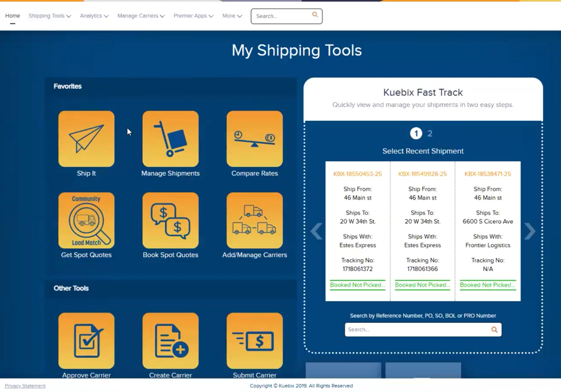This screenshot has width=561, height=392.
Task: Click the Copyright Kuebix 2019 footer text
Action: pyautogui.click(x=301, y=385)
